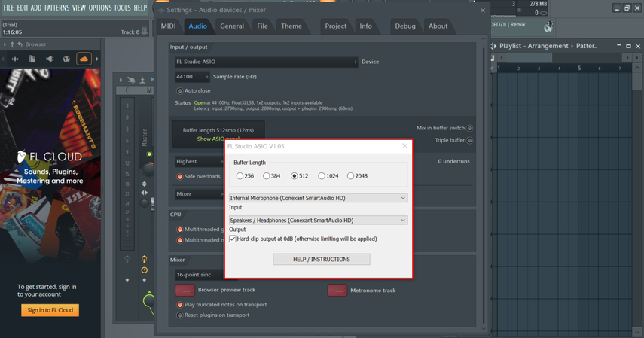This screenshot has height=338, width=644.
Task: Select the globe icon in Browser toolbar
Action: click(x=66, y=59)
